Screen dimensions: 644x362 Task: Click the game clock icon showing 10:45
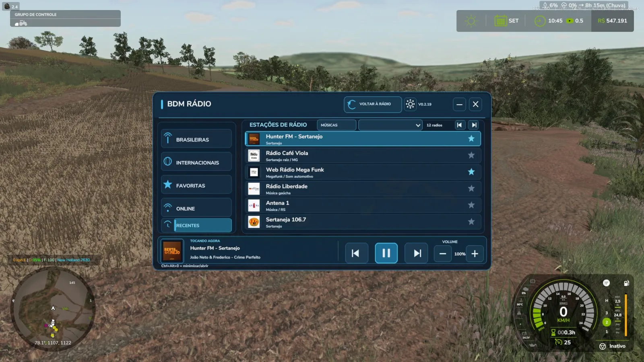click(x=540, y=21)
